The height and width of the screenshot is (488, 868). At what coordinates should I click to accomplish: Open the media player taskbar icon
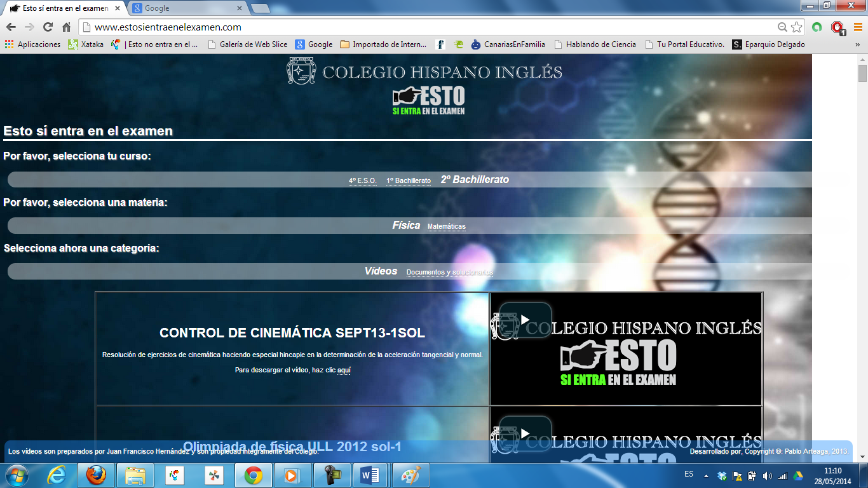tap(293, 475)
